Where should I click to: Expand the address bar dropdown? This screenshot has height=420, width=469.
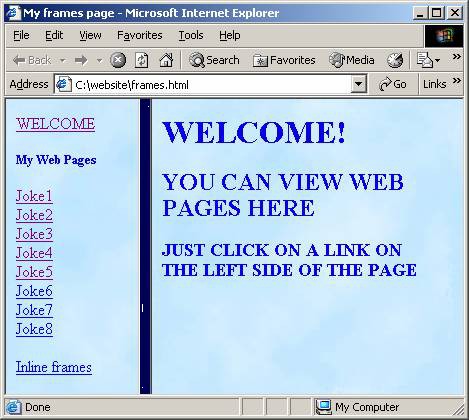pos(358,84)
